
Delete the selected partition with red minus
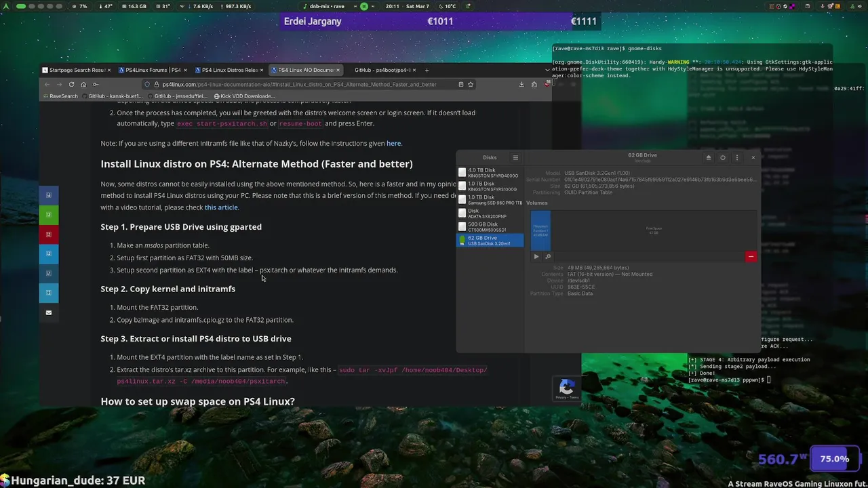(x=751, y=256)
